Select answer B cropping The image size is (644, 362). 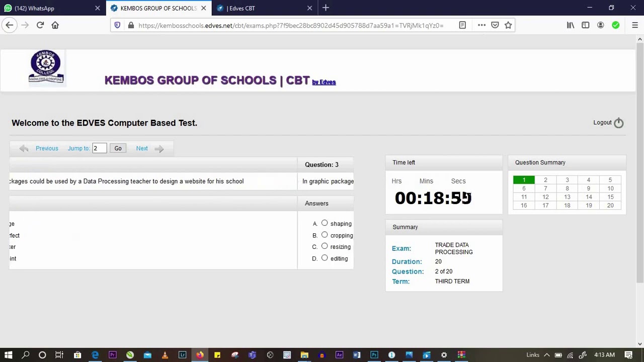[325, 235]
